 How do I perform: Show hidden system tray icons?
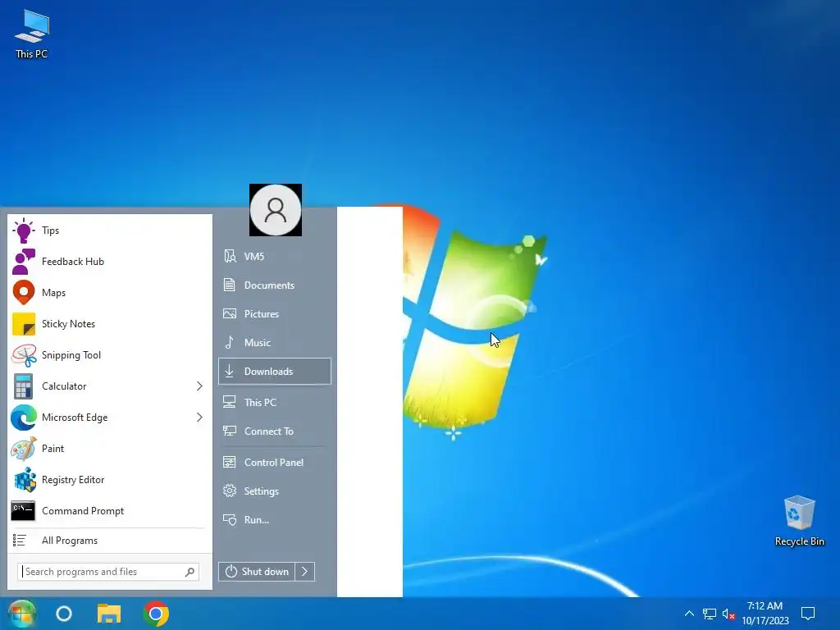click(689, 614)
